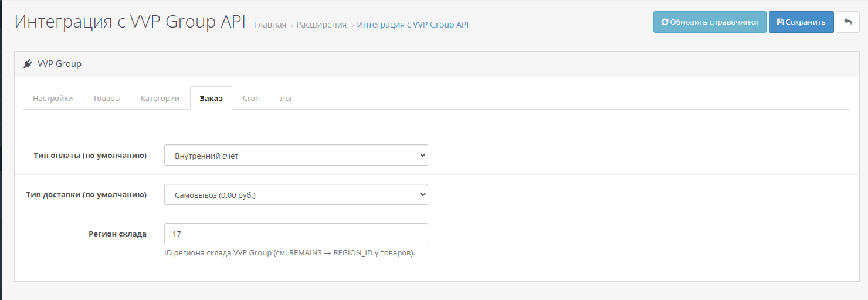
Task: Open the Расширения breadcrumb link
Action: [x=321, y=25]
